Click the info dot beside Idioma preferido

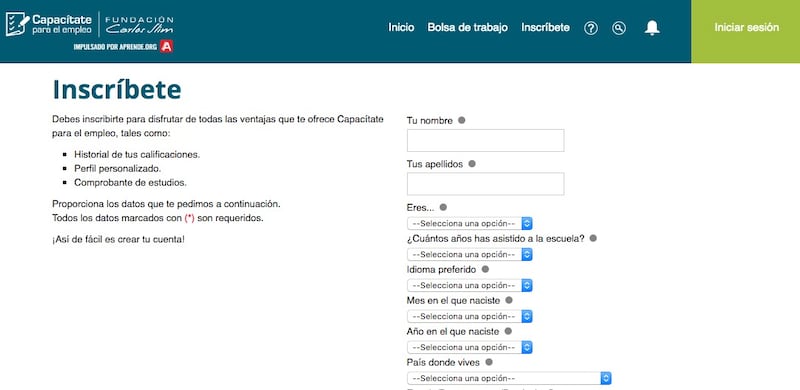(x=485, y=269)
